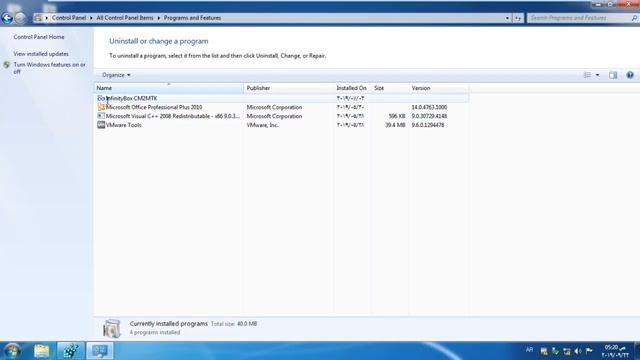Open the Organize dropdown menu

[116, 75]
